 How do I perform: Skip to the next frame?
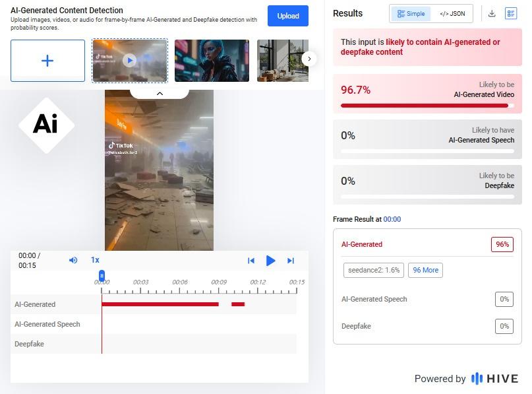click(x=291, y=261)
